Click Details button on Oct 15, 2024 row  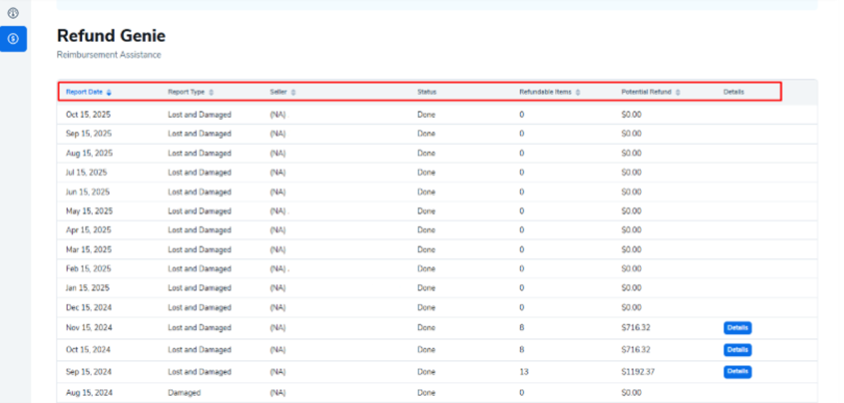click(x=737, y=350)
